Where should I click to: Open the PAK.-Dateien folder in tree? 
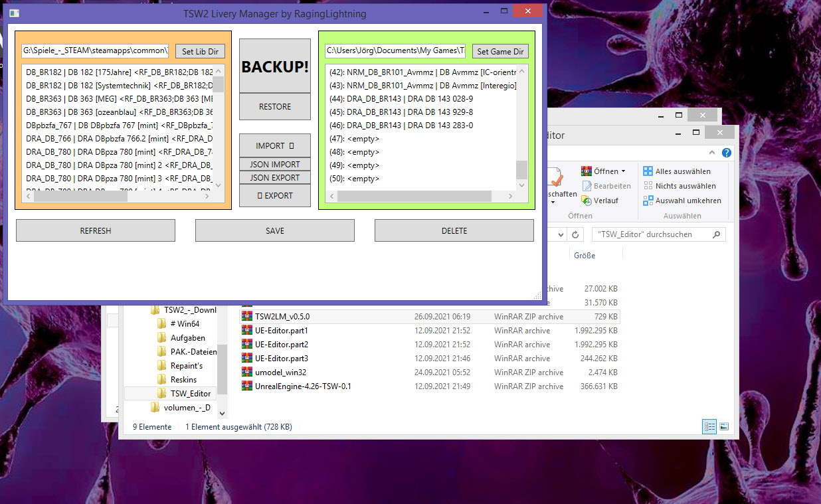189,352
